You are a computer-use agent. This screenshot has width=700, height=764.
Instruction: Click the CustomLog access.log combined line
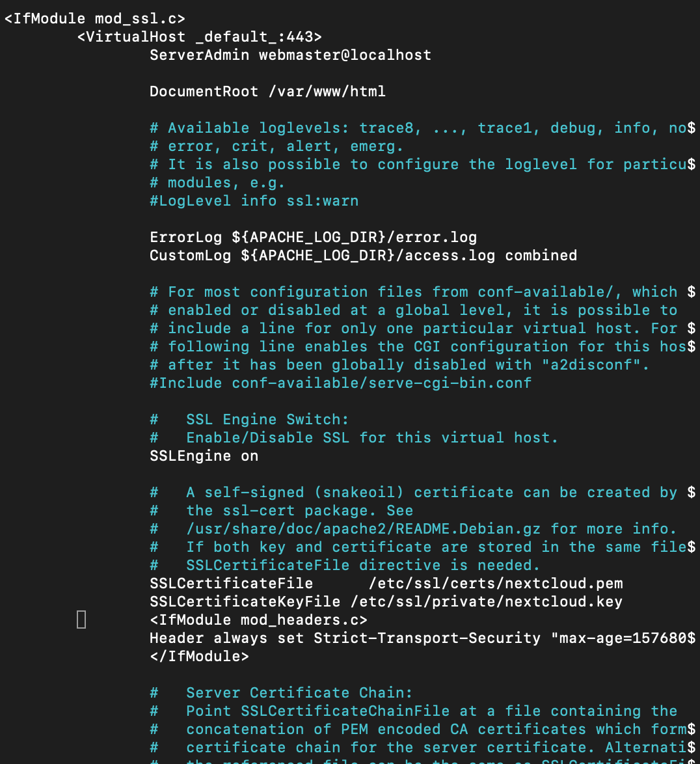tap(363, 255)
